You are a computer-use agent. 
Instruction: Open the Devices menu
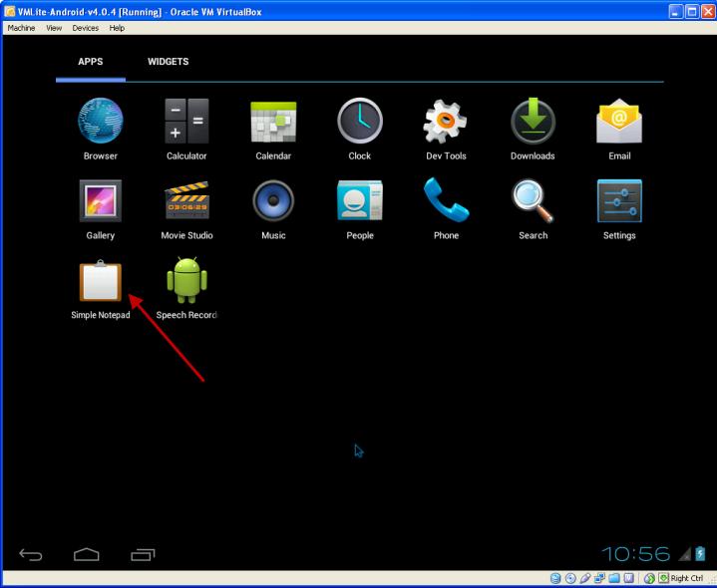click(86, 28)
